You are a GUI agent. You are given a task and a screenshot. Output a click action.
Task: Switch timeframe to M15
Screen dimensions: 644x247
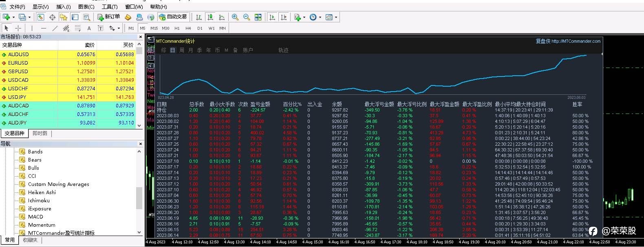(x=154, y=28)
